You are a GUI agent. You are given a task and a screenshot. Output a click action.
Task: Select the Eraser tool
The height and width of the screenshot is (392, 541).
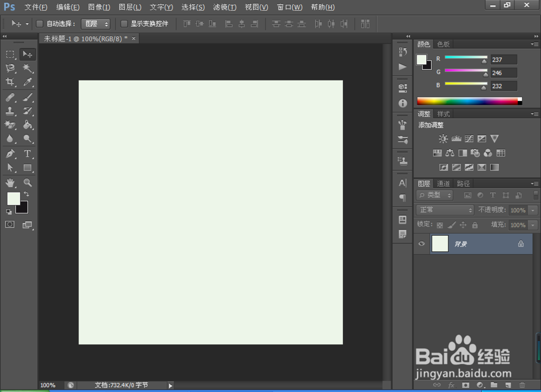point(10,125)
